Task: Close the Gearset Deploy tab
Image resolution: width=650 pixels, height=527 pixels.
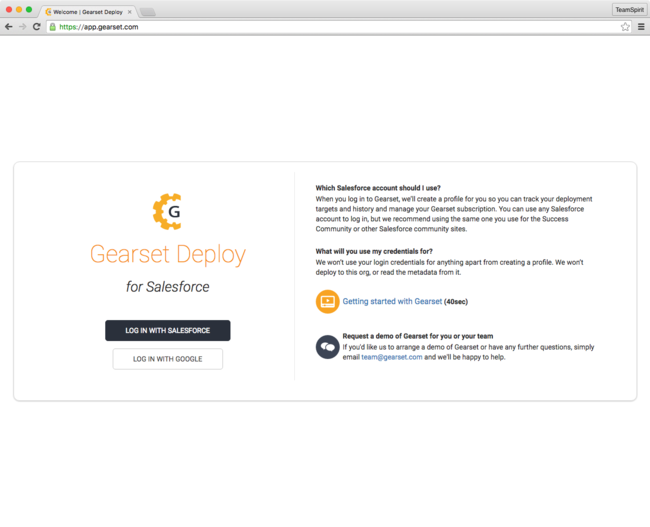Action: (130, 12)
